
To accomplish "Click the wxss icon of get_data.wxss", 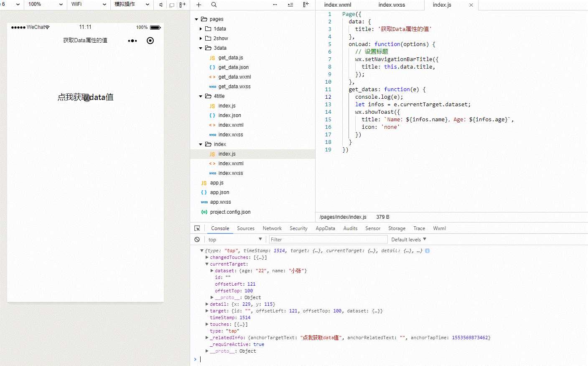I will pos(212,87).
